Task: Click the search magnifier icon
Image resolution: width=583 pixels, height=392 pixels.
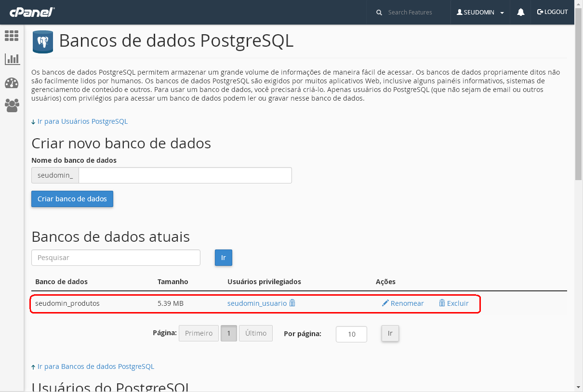Action: point(379,13)
